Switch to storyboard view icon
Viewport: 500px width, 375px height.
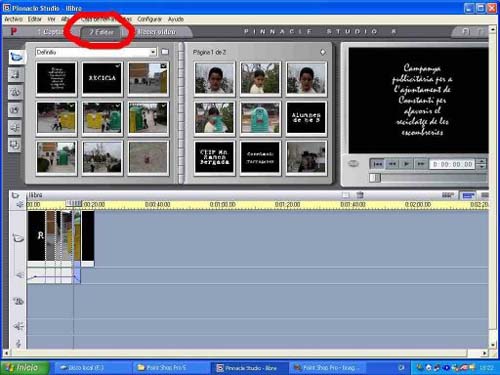[448, 195]
